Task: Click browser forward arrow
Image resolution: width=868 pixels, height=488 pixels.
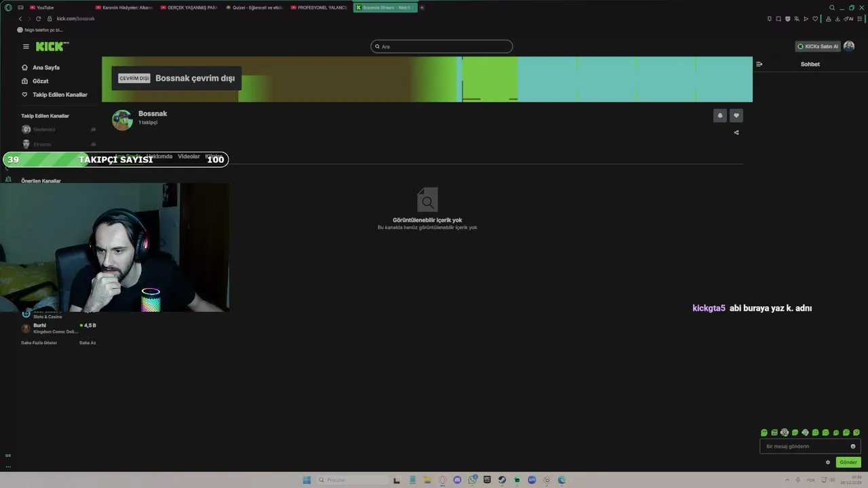Action: click(29, 19)
